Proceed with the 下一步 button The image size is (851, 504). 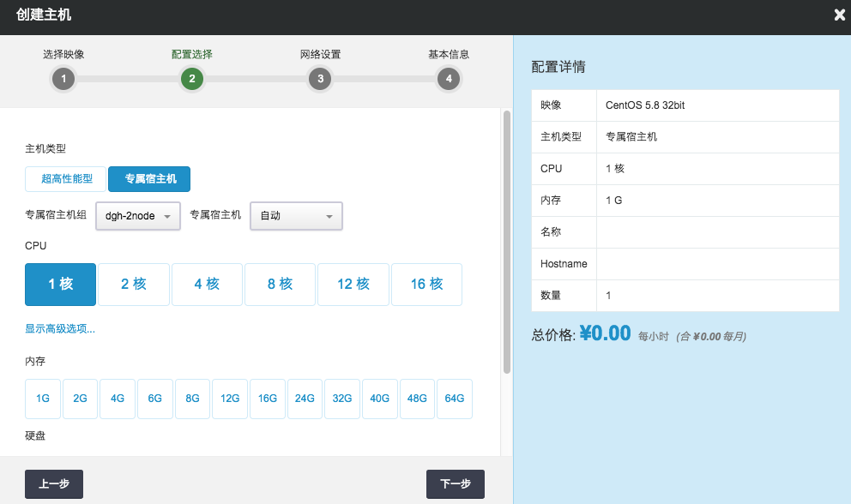(x=456, y=484)
